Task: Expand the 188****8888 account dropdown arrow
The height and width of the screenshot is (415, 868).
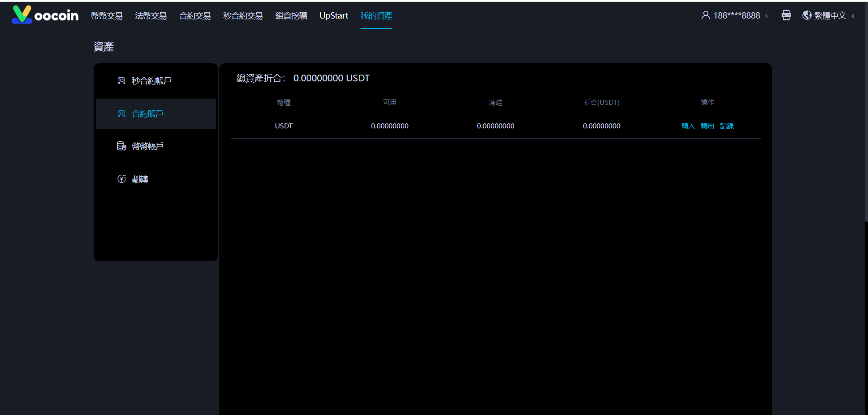Action: tap(766, 16)
